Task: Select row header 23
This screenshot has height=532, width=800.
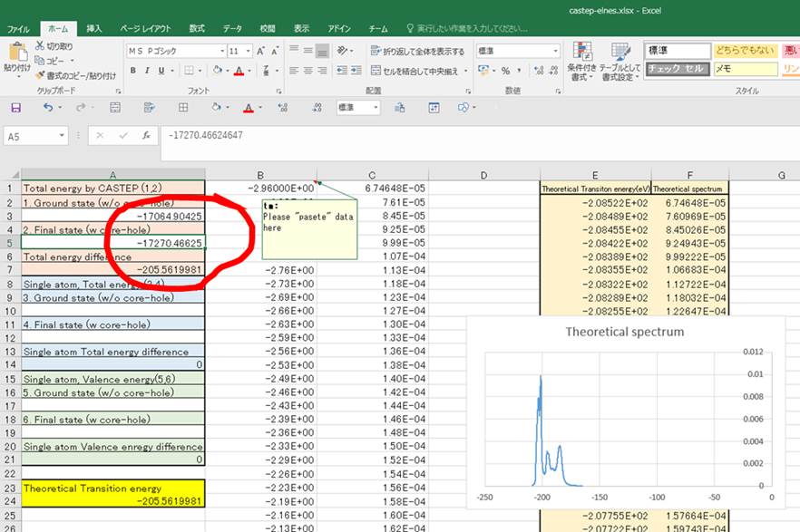Action: 10,488
